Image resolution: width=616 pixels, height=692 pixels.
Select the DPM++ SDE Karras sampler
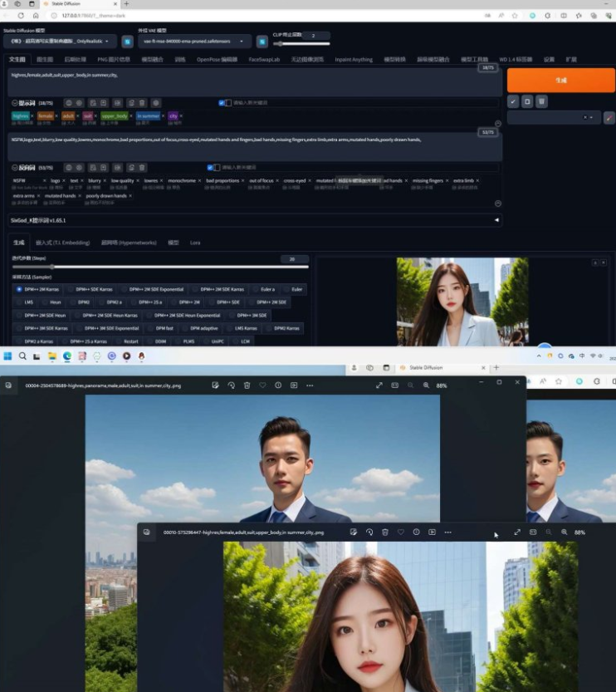tap(90, 289)
